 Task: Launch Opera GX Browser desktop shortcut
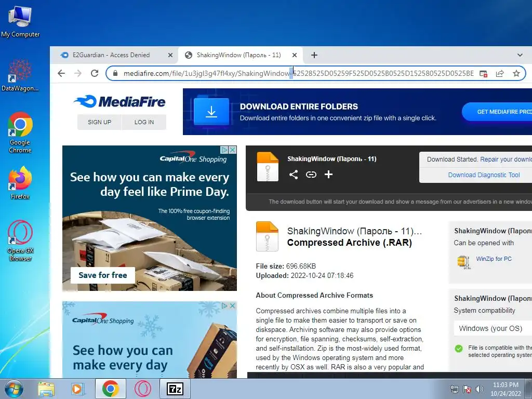point(20,241)
